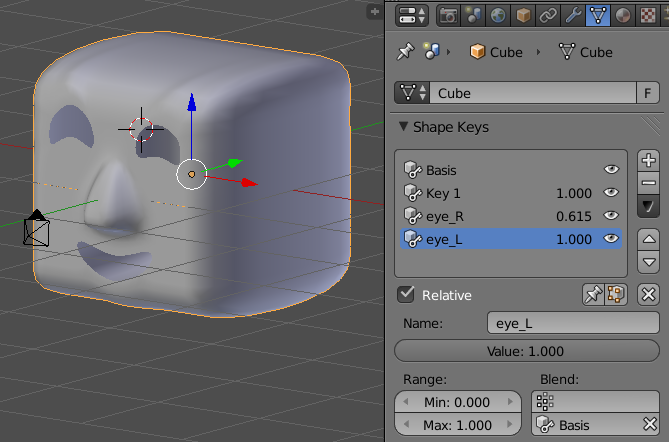Click the green Y-axis manipulator arrow
Viewport: 669px width, 442px height.
(235, 163)
